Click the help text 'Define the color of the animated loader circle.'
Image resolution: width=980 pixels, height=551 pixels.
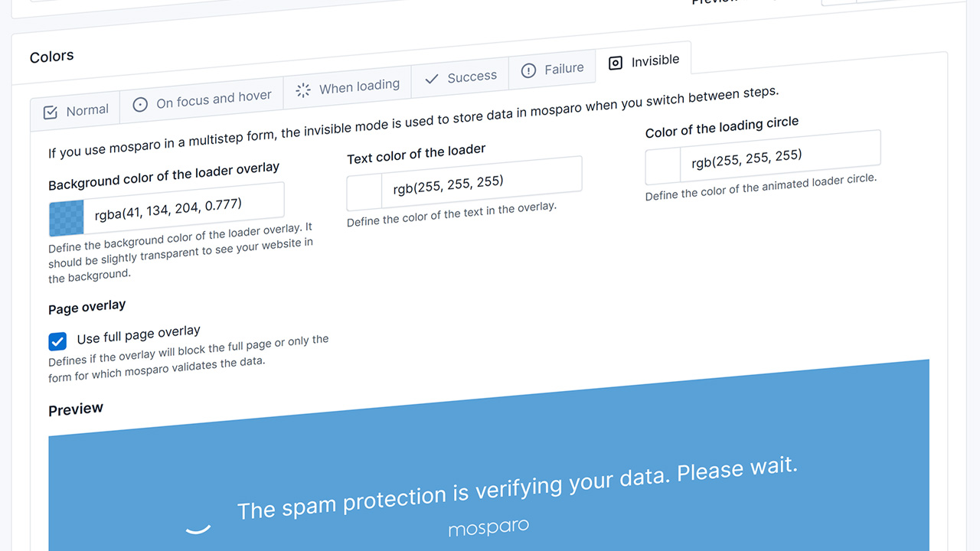coord(761,187)
